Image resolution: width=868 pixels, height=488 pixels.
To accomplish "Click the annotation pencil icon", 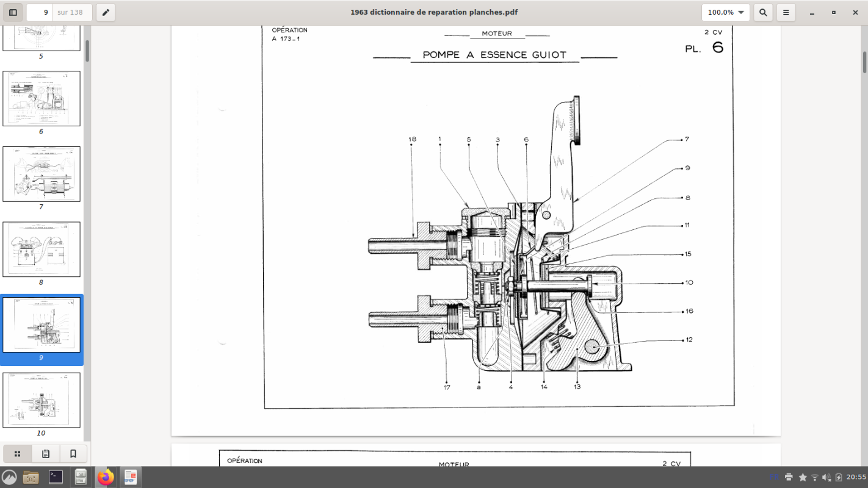I will click(x=106, y=12).
